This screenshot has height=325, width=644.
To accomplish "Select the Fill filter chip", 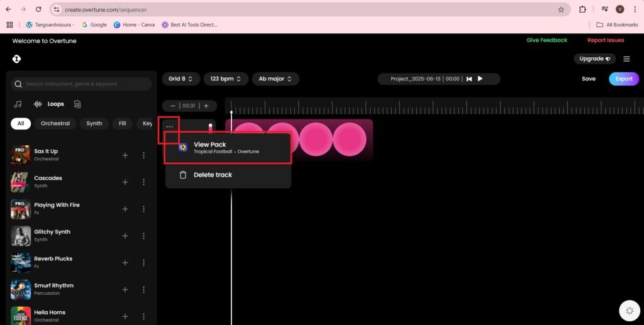I will (x=123, y=123).
